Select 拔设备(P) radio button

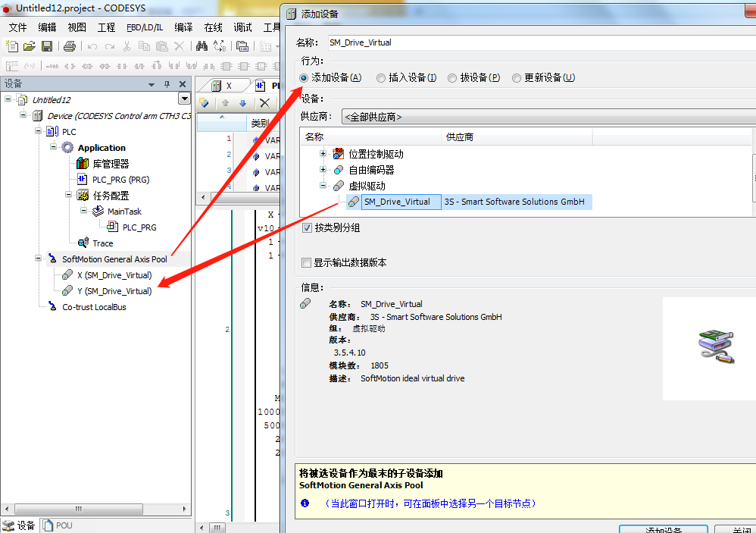point(452,77)
